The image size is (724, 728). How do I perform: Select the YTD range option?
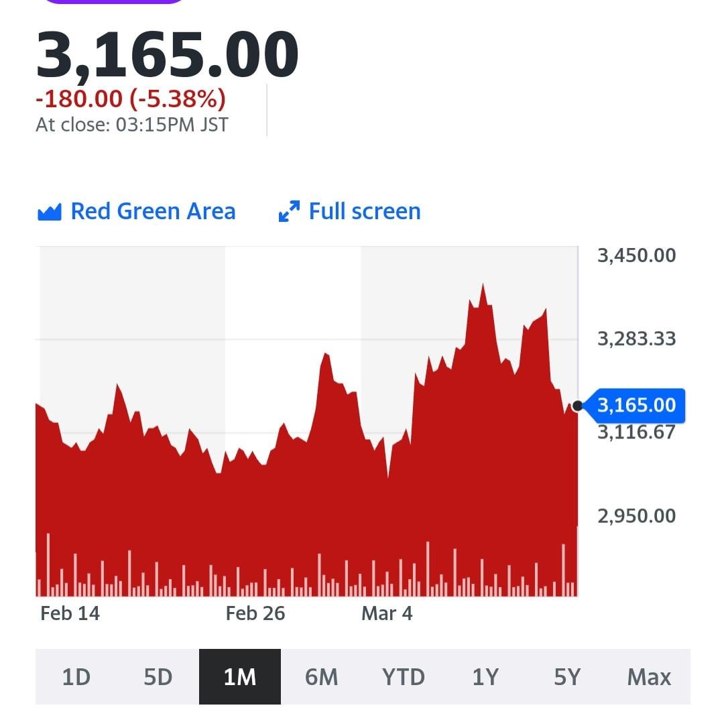[403, 677]
